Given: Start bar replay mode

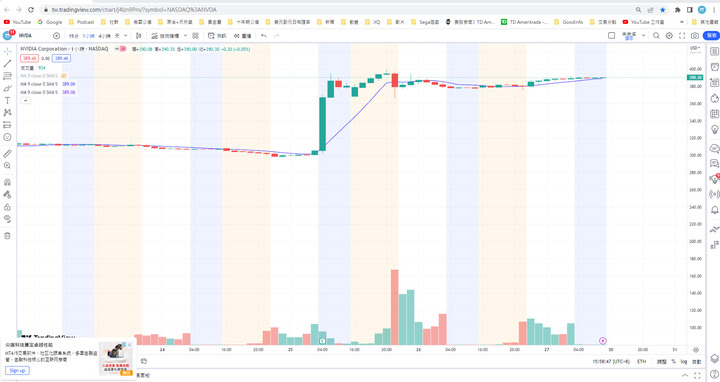Looking at the screenshot, I should pyautogui.click(x=242, y=35).
